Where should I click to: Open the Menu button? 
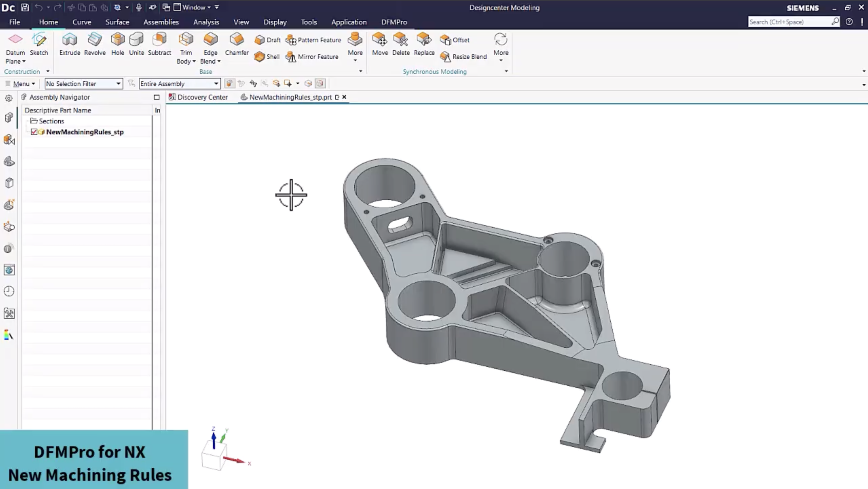coord(20,83)
